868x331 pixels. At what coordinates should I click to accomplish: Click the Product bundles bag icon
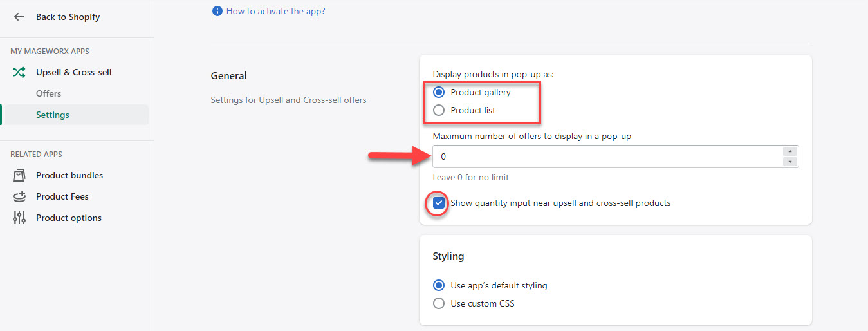pyautogui.click(x=19, y=175)
